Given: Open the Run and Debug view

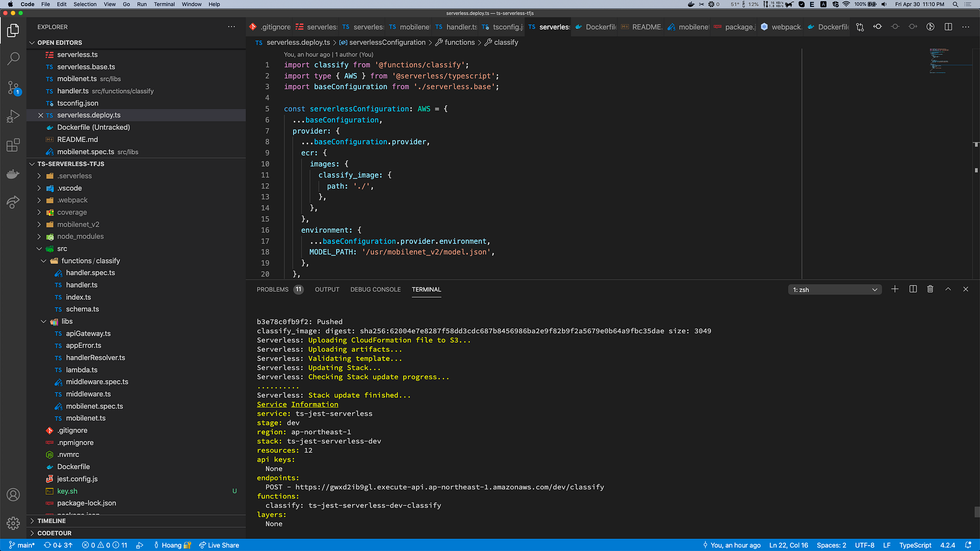Looking at the screenshot, I should click(13, 117).
